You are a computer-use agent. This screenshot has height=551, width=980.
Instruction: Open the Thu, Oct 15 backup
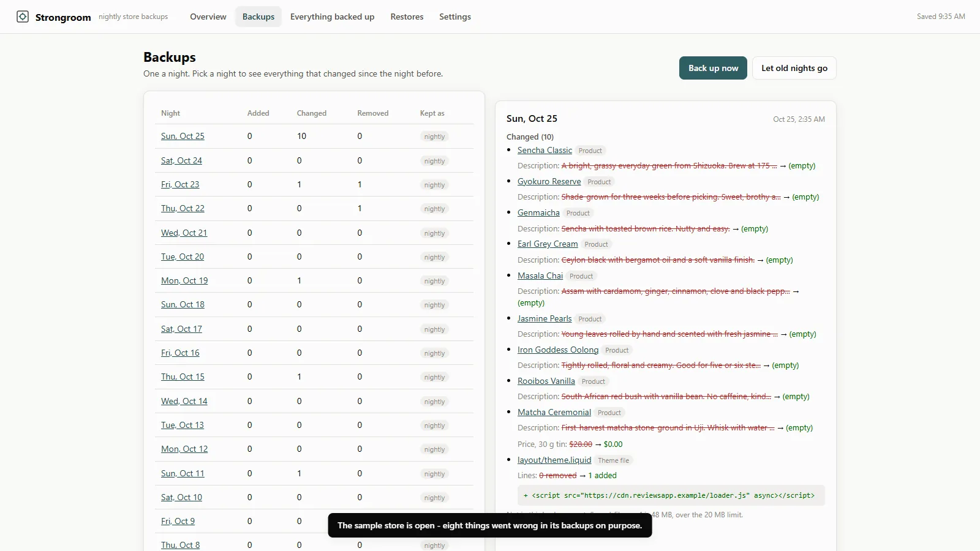pyautogui.click(x=183, y=377)
